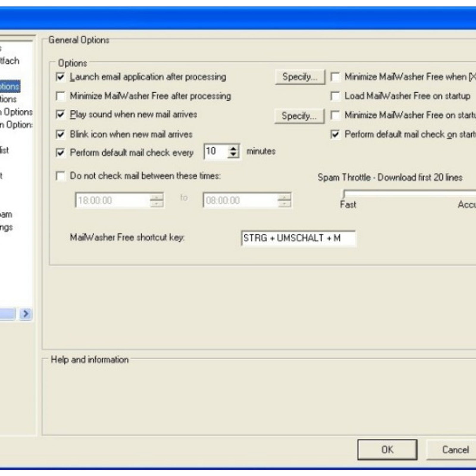Screen dimensions: 476x476
Task: Click the 'Fast' label under spam throttle
Action: tap(348, 205)
